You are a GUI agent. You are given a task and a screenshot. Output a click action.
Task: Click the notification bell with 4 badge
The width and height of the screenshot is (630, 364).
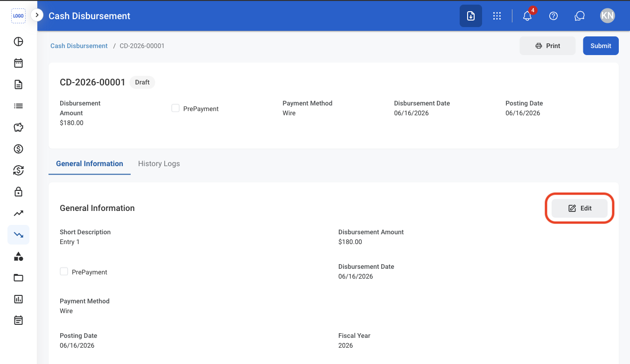point(528,15)
